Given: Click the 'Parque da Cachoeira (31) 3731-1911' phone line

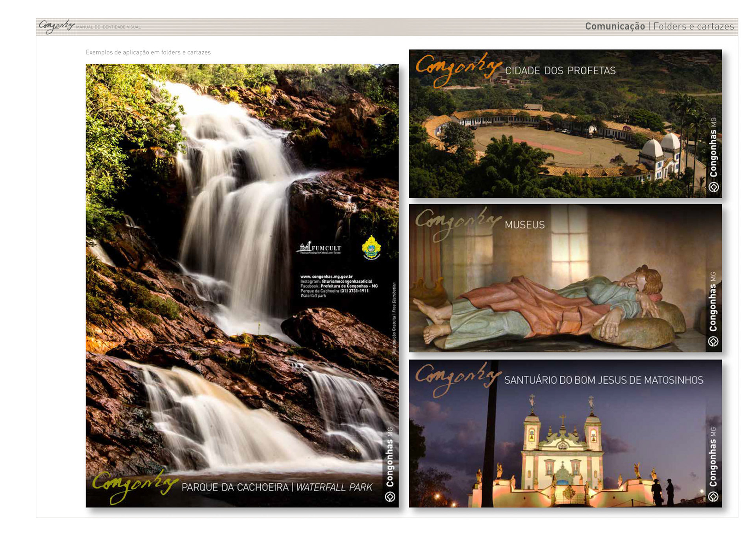Looking at the screenshot, I should pos(334,291).
